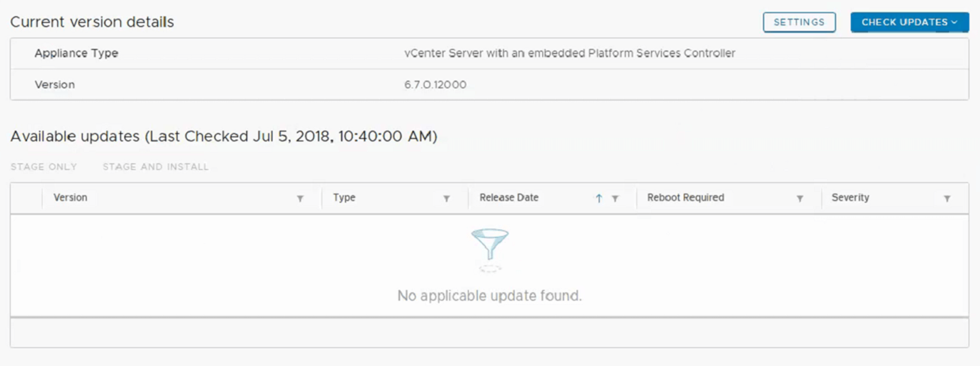Open filter for Release Date column
The width and height of the screenshot is (980, 366).
pos(615,198)
